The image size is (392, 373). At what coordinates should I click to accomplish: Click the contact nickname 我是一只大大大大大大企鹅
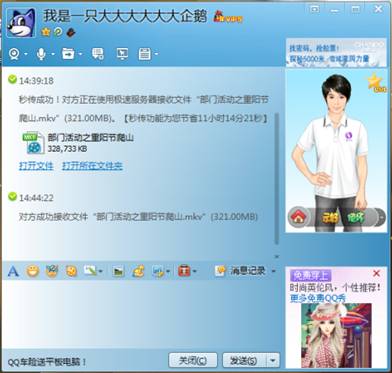click(x=125, y=16)
